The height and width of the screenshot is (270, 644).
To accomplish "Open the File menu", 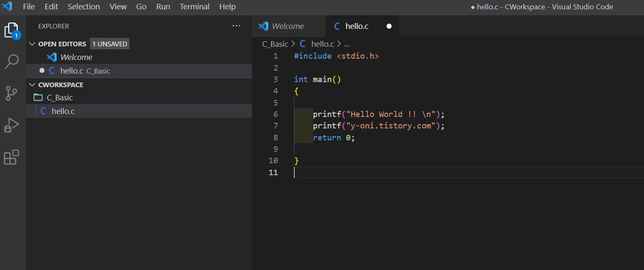I will tap(29, 7).
